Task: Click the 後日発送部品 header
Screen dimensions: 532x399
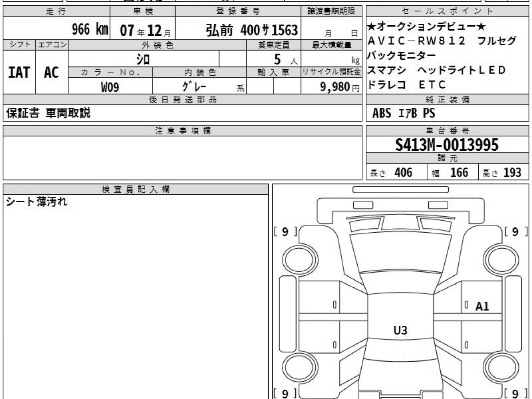Action: point(182,100)
